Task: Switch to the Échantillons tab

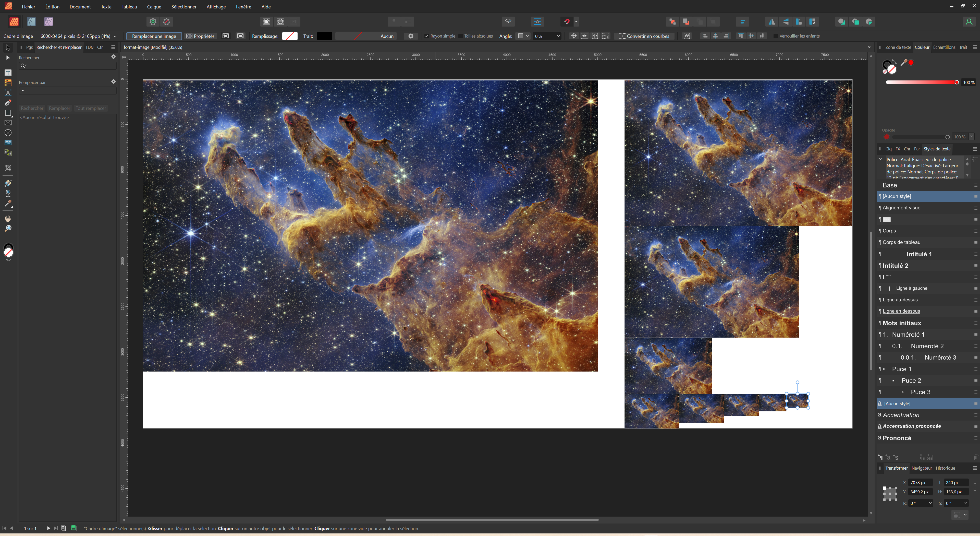Action: pos(944,47)
